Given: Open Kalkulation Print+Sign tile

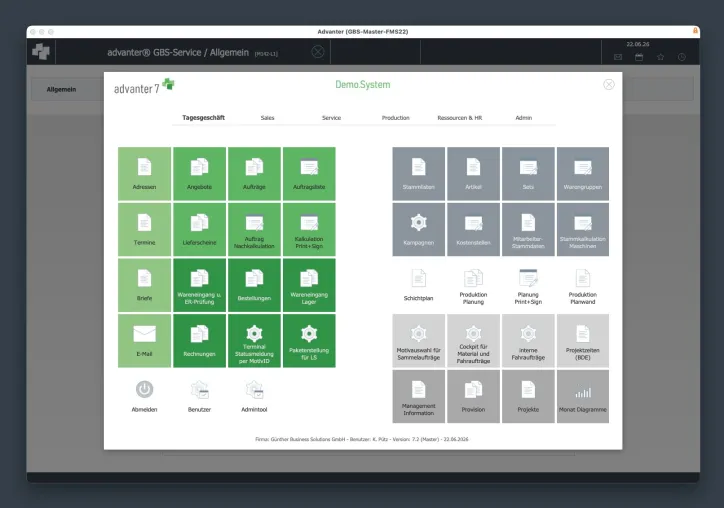Looking at the screenshot, I should tap(309, 230).
